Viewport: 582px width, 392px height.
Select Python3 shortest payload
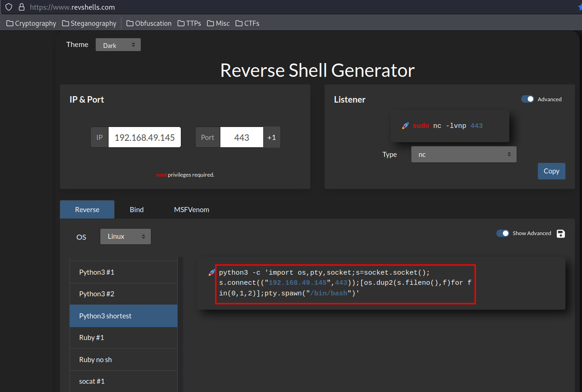pyautogui.click(x=123, y=316)
